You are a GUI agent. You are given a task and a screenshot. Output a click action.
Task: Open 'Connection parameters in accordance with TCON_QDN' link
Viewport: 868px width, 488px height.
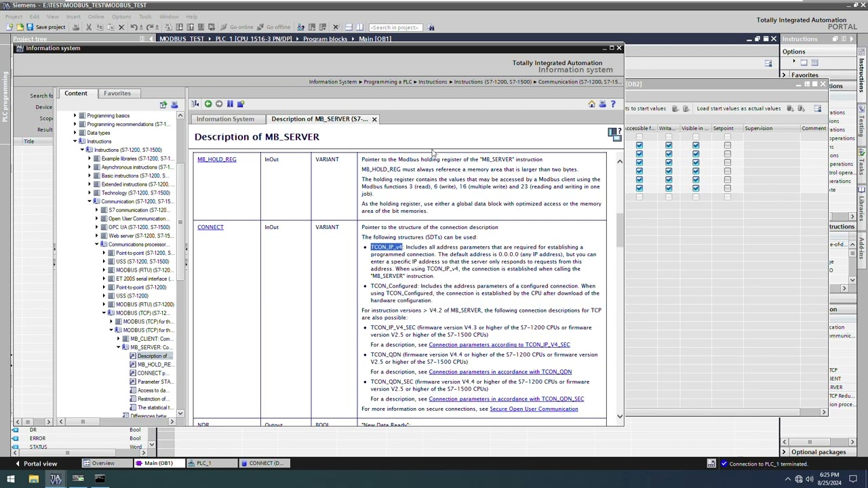coord(500,372)
